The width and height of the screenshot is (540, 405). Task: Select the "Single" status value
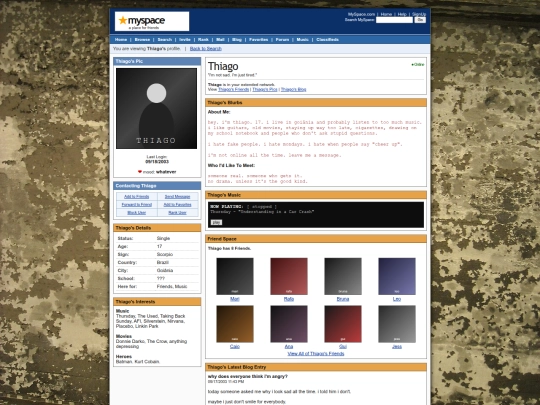163,238
